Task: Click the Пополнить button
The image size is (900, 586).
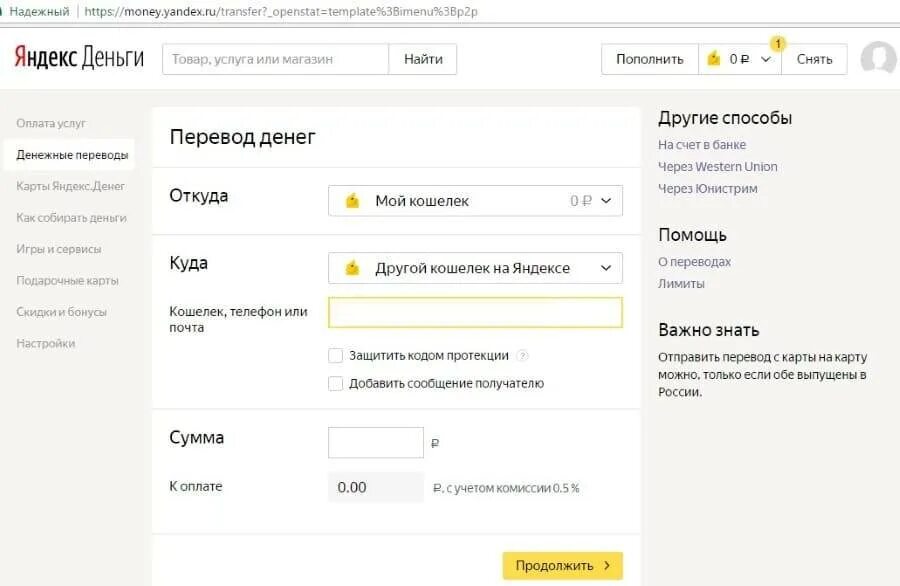Action: (x=650, y=59)
